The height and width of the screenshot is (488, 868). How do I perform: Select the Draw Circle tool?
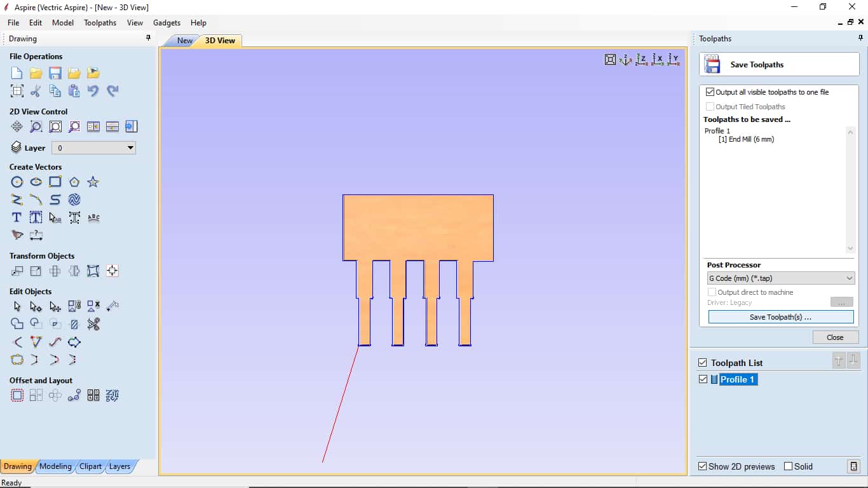[x=17, y=182]
